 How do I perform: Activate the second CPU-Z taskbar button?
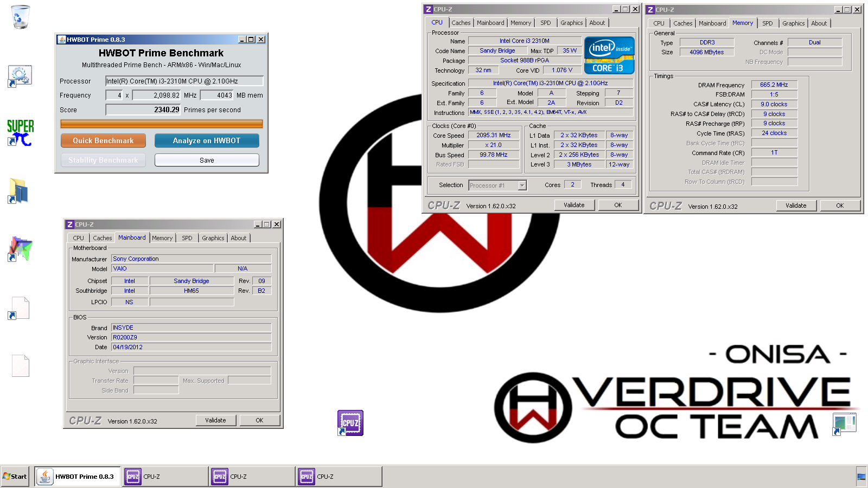click(x=252, y=477)
